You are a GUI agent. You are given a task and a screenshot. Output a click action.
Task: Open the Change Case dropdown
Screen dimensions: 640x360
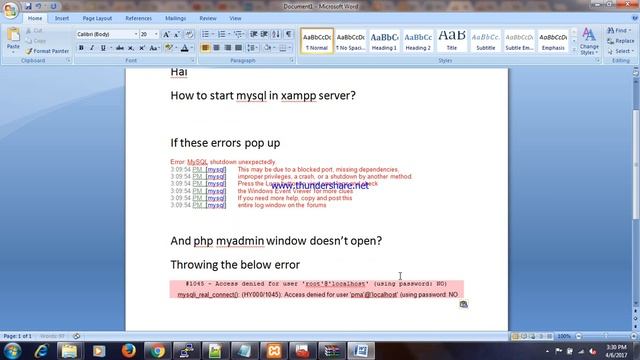(154, 48)
